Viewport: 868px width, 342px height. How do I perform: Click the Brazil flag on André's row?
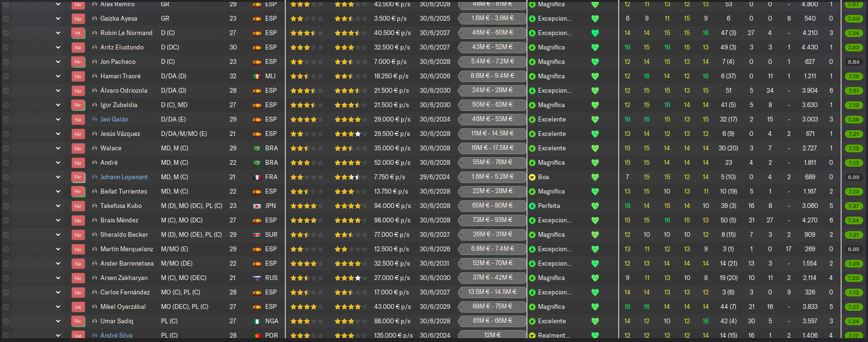tap(257, 163)
